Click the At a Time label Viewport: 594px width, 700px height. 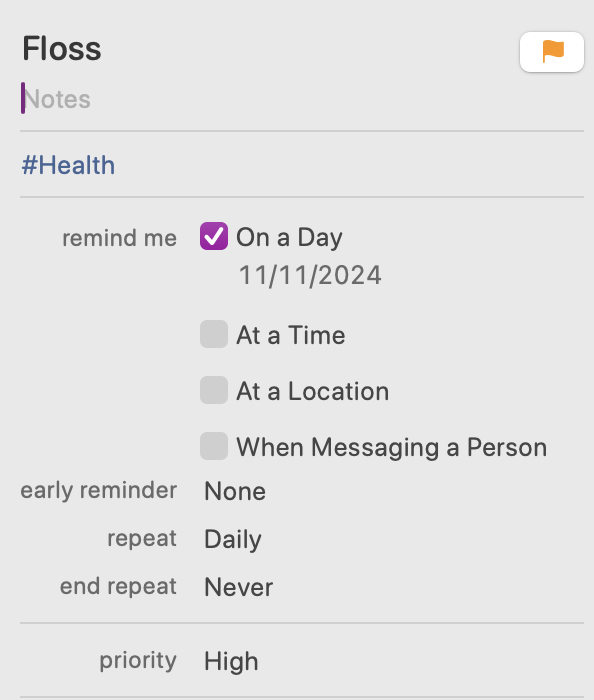click(291, 335)
